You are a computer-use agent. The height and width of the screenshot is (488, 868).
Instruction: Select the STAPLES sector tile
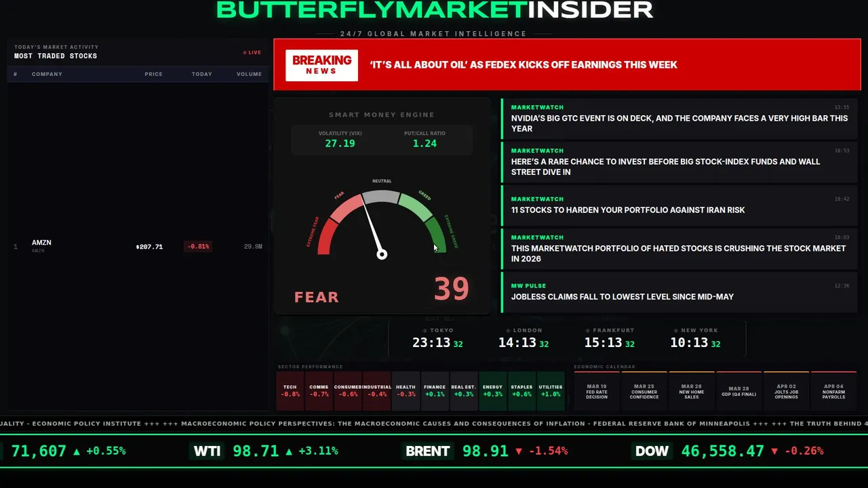(x=521, y=391)
